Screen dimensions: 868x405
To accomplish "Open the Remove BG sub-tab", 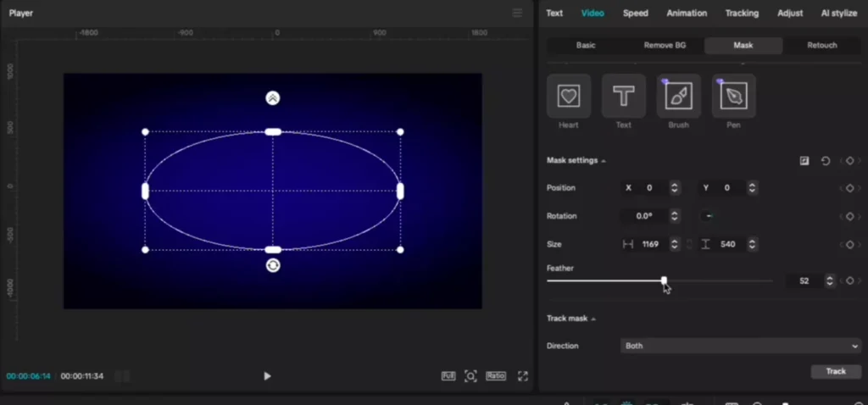I will coord(666,45).
